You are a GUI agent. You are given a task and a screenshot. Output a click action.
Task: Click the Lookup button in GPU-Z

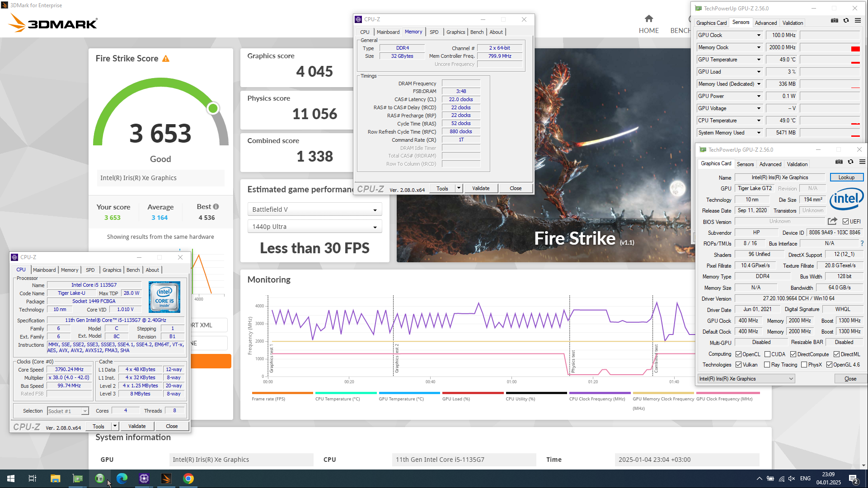(846, 177)
